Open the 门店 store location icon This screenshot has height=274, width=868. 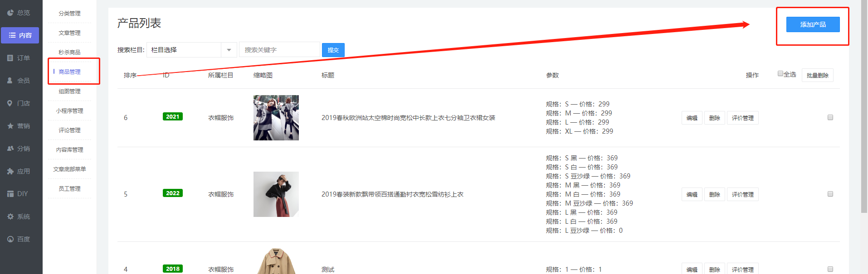click(x=10, y=103)
